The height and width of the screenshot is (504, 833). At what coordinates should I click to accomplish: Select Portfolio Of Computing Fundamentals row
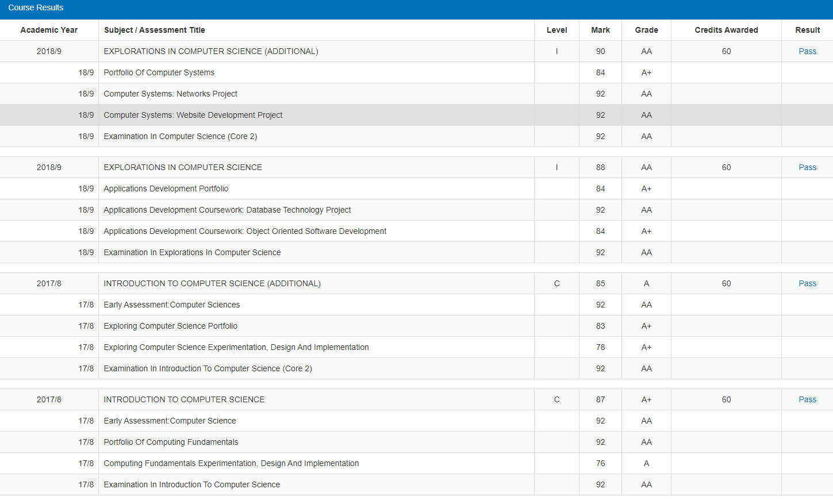point(416,442)
